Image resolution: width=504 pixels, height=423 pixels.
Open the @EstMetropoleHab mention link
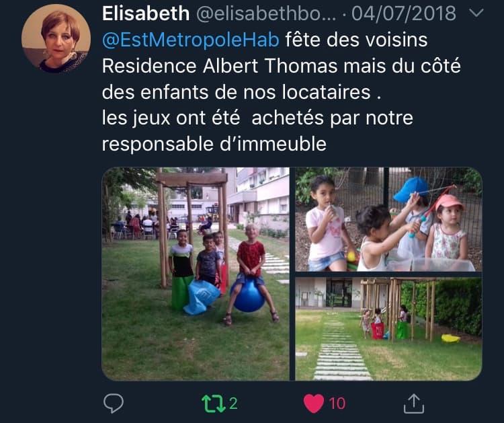(x=191, y=40)
